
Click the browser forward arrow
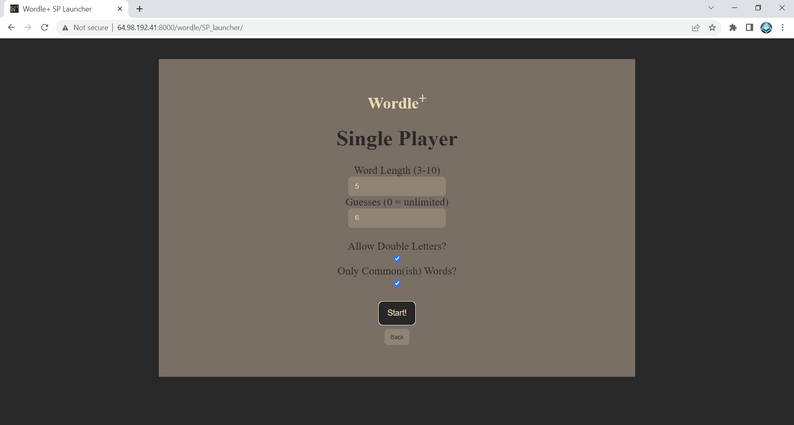pos(28,27)
